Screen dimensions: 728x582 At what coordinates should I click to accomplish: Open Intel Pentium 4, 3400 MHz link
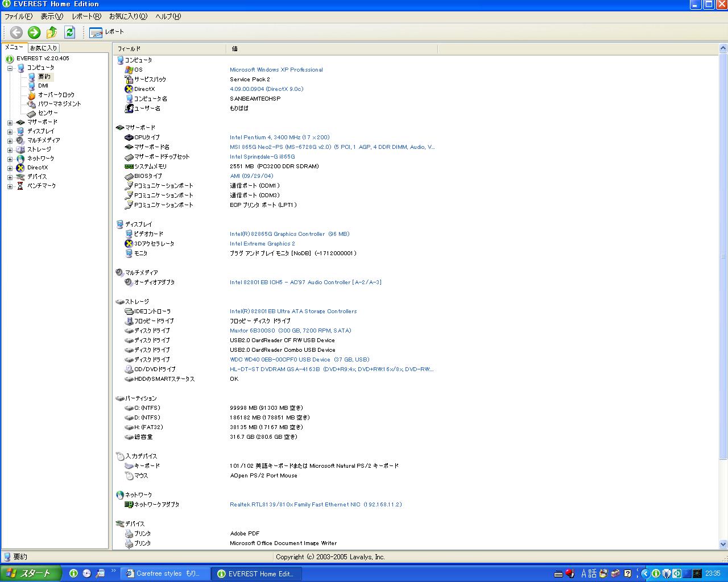click(279, 138)
